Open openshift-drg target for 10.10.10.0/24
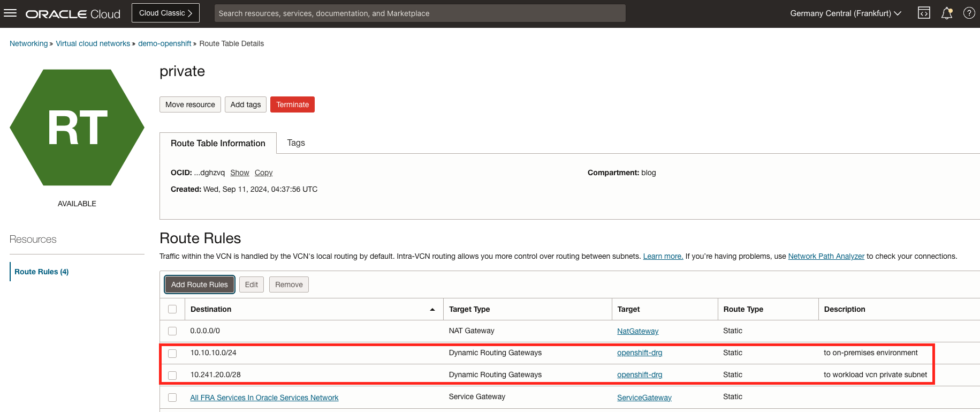The height and width of the screenshot is (412, 980). tap(640, 353)
